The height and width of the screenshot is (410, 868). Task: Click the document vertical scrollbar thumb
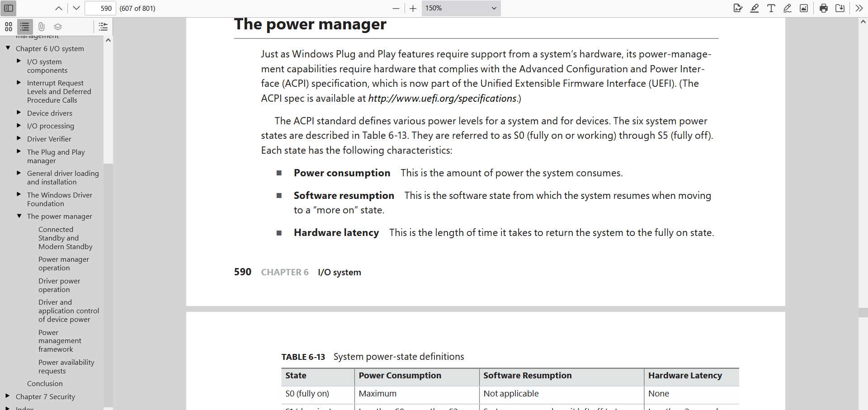[x=863, y=312]
